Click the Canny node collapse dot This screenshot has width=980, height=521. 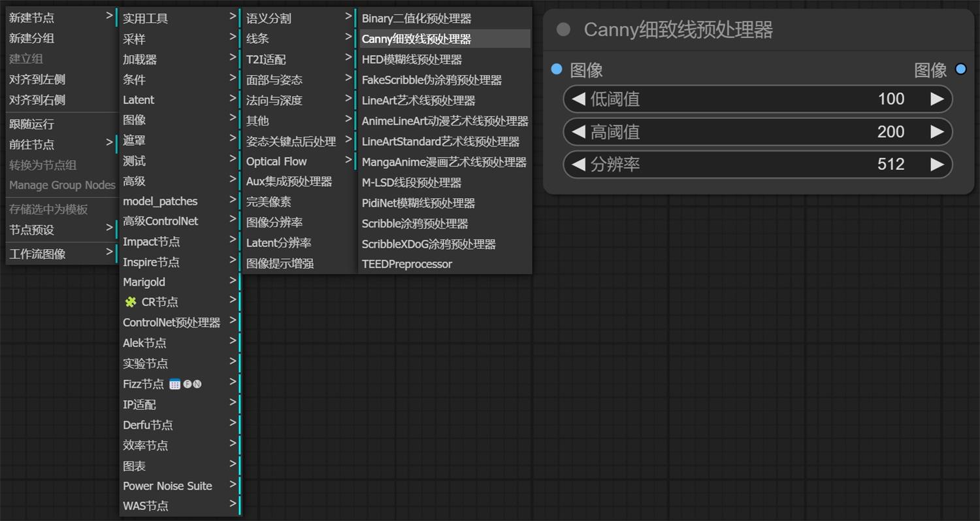[563, 29]
